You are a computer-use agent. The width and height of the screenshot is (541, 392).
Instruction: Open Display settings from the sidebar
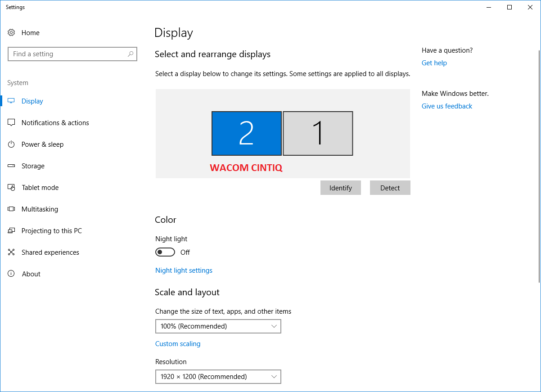click(32, 101)
